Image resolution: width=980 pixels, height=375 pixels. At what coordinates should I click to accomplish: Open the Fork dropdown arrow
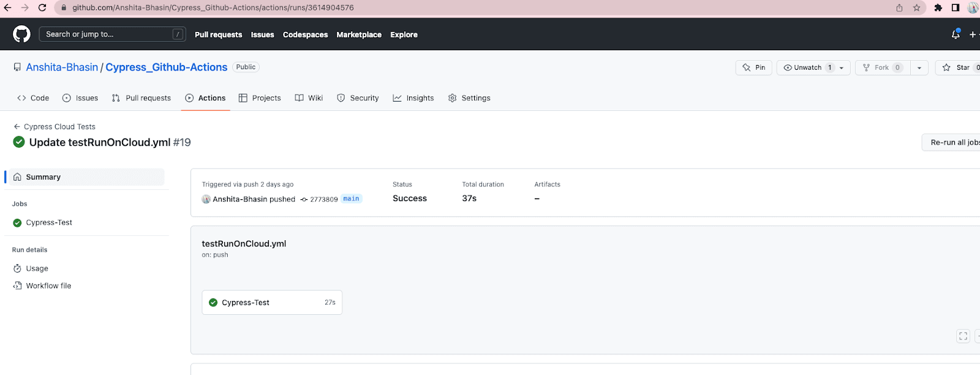click(x=919, y=67)
